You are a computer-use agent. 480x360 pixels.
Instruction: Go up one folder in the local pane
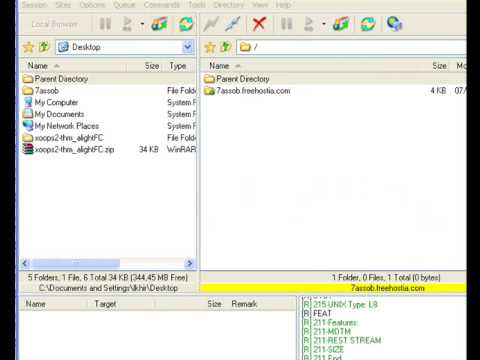click(x=44, y=47)
